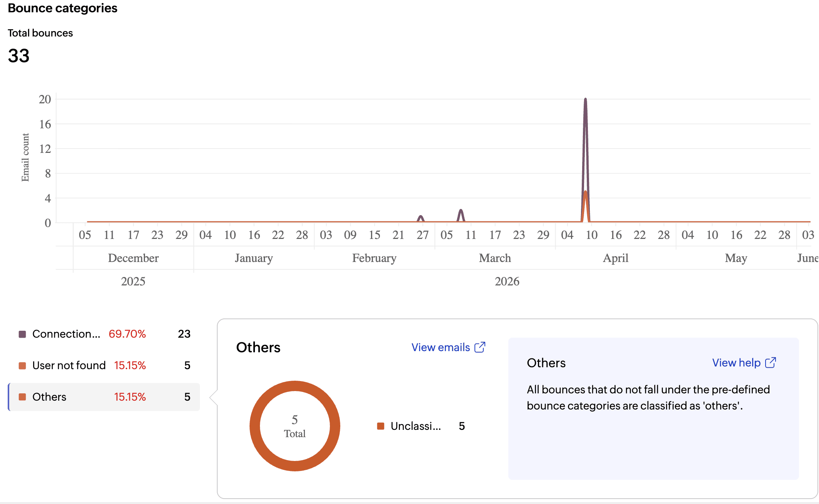Open View emails external link icon
This screenshot has width=819, height=504.
(480, 347)
